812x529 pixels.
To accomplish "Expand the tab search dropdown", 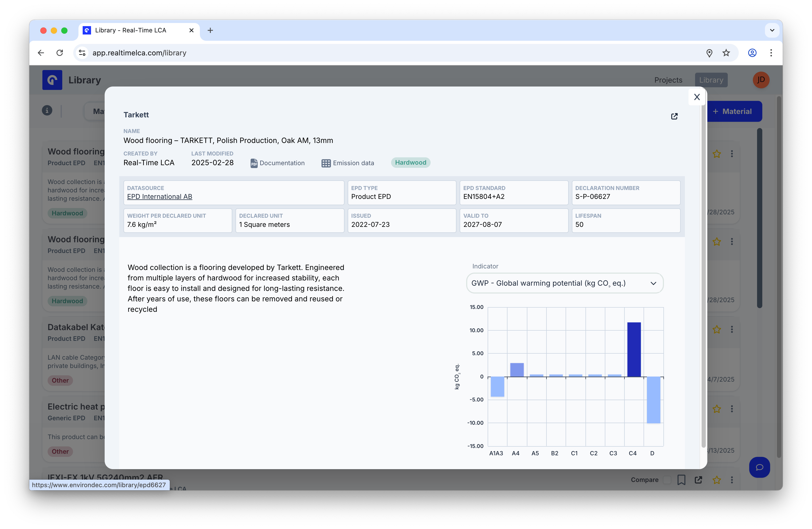I will click(772, 30).
